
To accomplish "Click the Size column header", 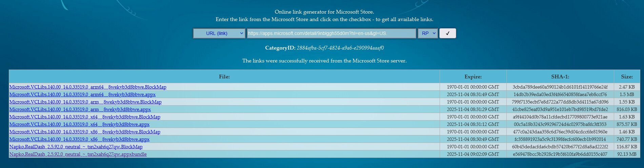I will pyautogui.click(x=627, y=77).
